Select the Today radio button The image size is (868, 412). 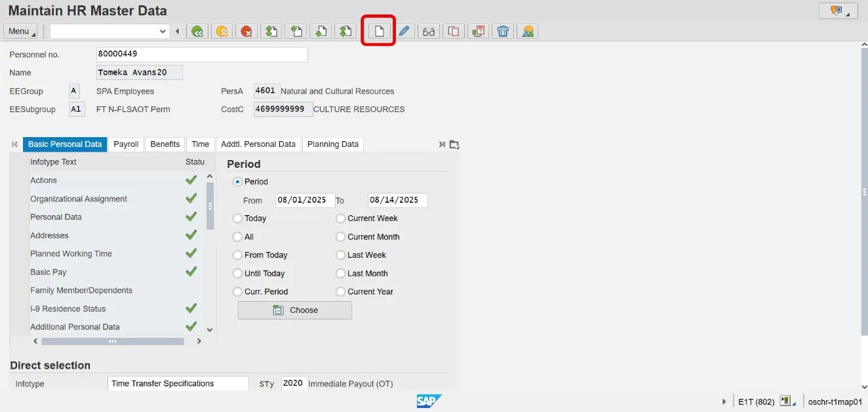(x=237, y=218)
